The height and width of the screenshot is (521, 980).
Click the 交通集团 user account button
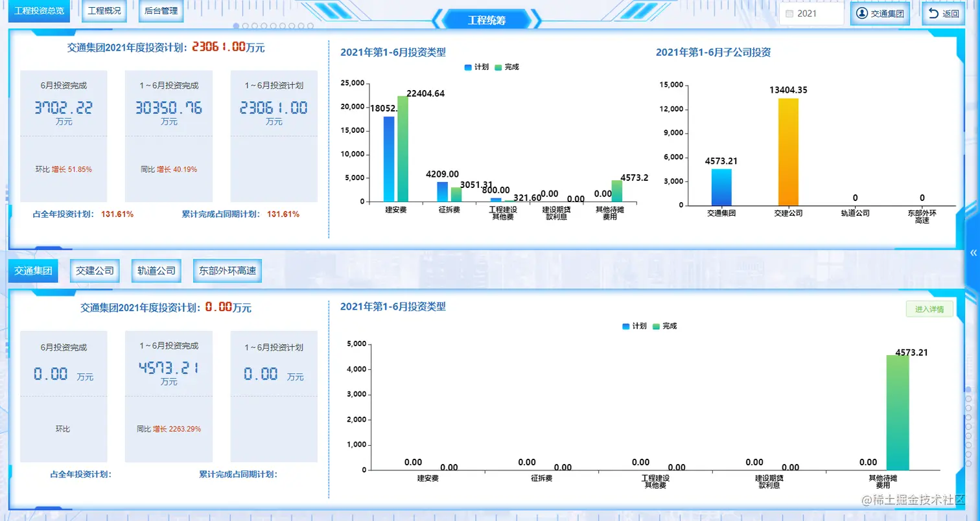[x=880, y=14]
